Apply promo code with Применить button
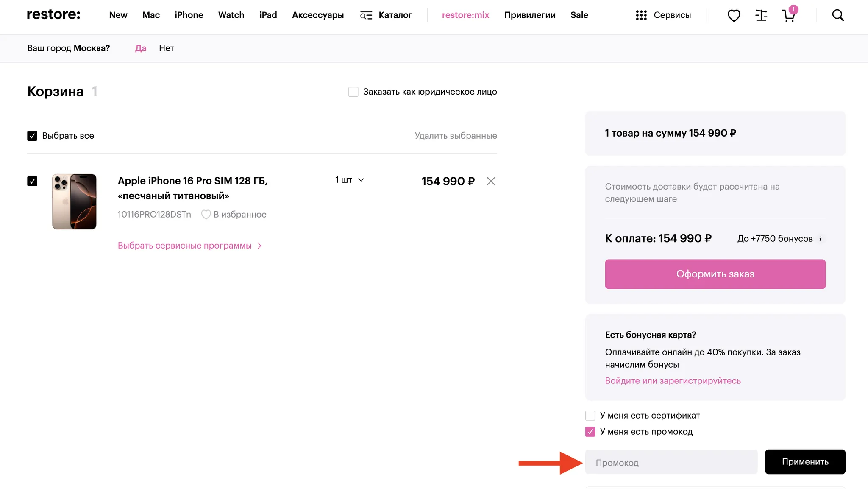Image resolution: width=868 pixels, height=500 pixels. coord(805,462)
